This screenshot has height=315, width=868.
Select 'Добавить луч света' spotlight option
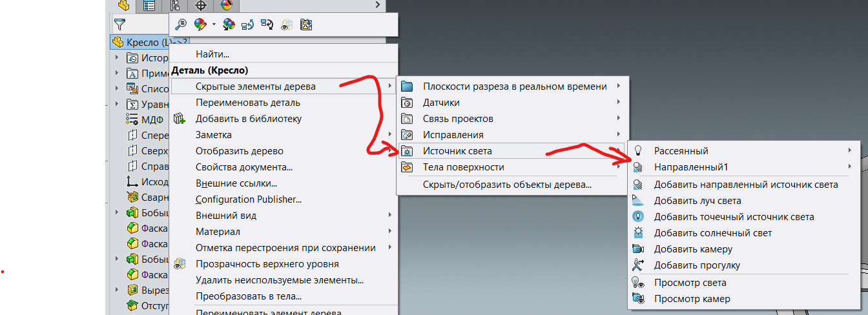click(x=697, y=201)
